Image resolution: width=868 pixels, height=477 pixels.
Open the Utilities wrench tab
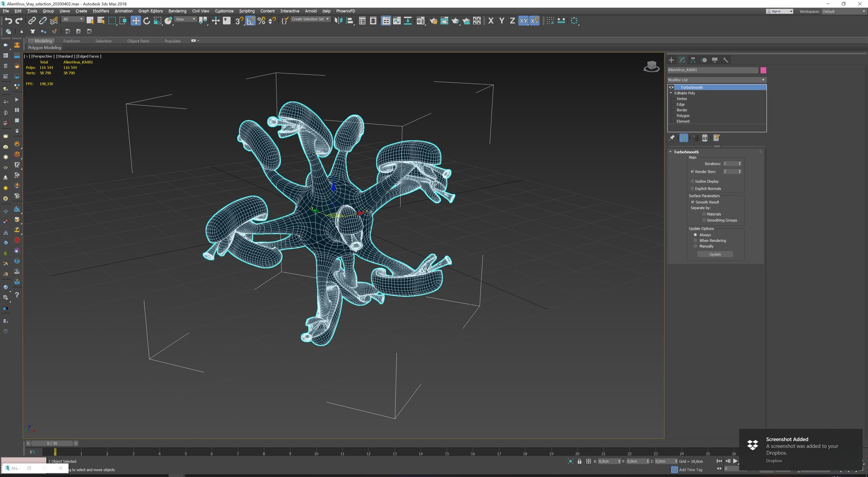pyautogui.click(x=726, y=60)
